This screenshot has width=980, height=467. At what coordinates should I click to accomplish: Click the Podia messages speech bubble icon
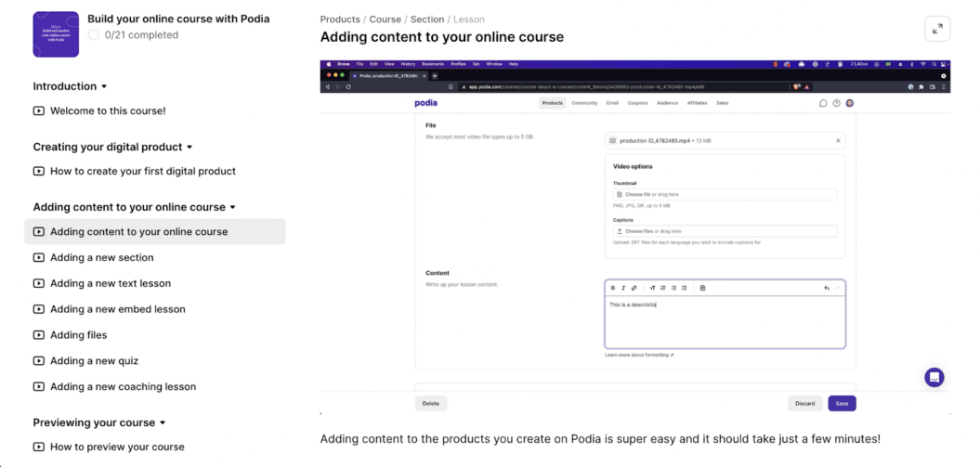822,103
